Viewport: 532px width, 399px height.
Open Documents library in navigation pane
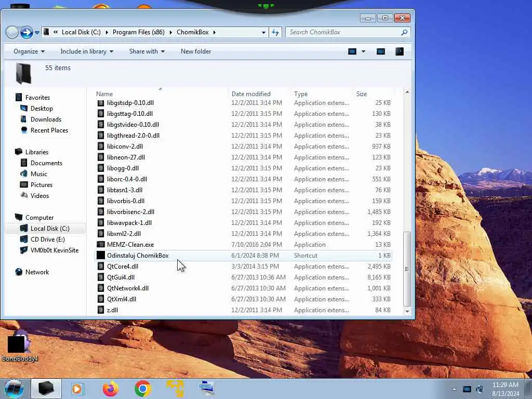pos(46,163)
